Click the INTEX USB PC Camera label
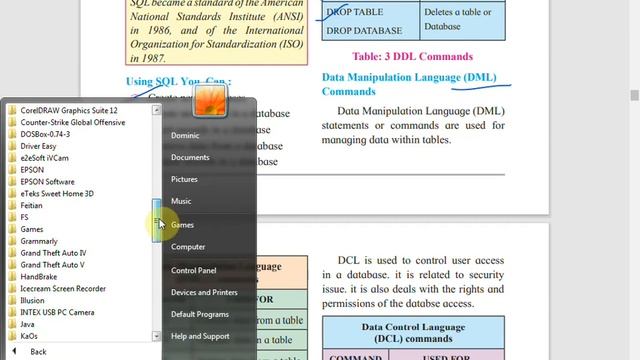The height and width of the screenshot is (360, 640). click(x=57, y=312)
